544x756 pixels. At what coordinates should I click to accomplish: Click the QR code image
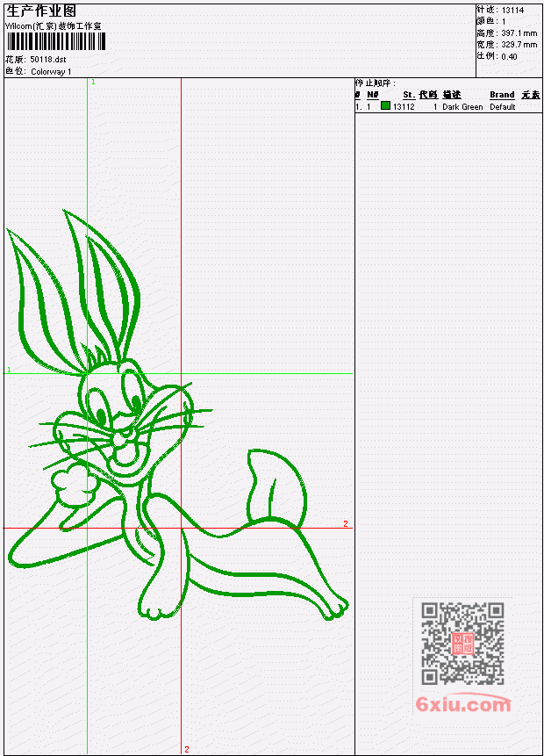[462, 643]
